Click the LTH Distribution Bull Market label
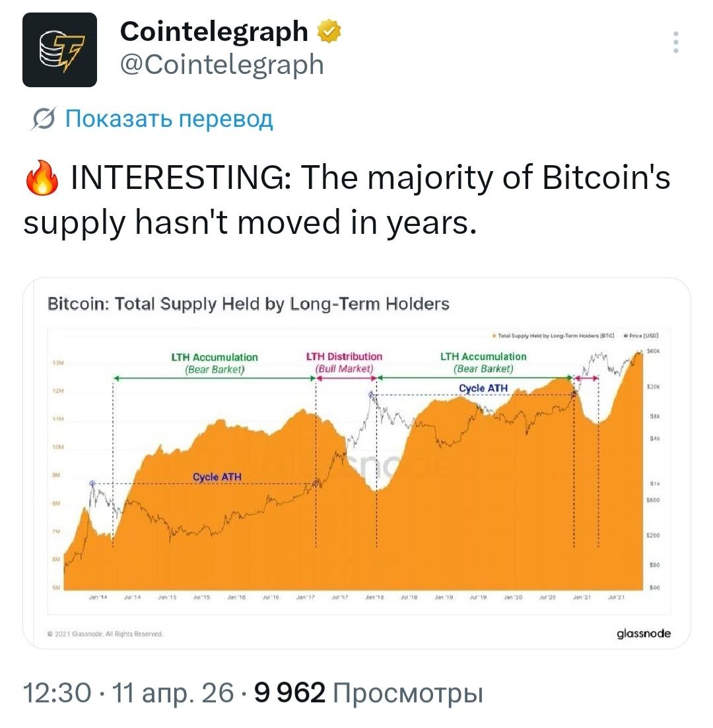713x728 pixels. tap(345, 363)
